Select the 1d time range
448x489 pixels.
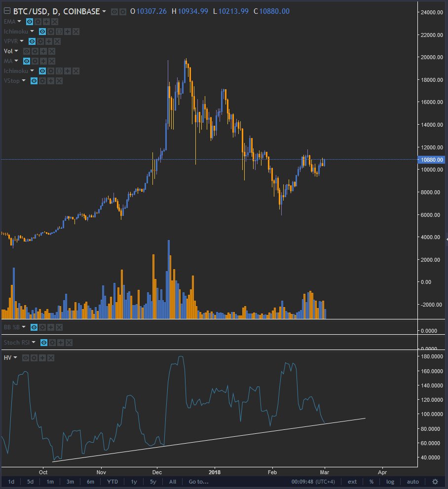pos(11,482)
